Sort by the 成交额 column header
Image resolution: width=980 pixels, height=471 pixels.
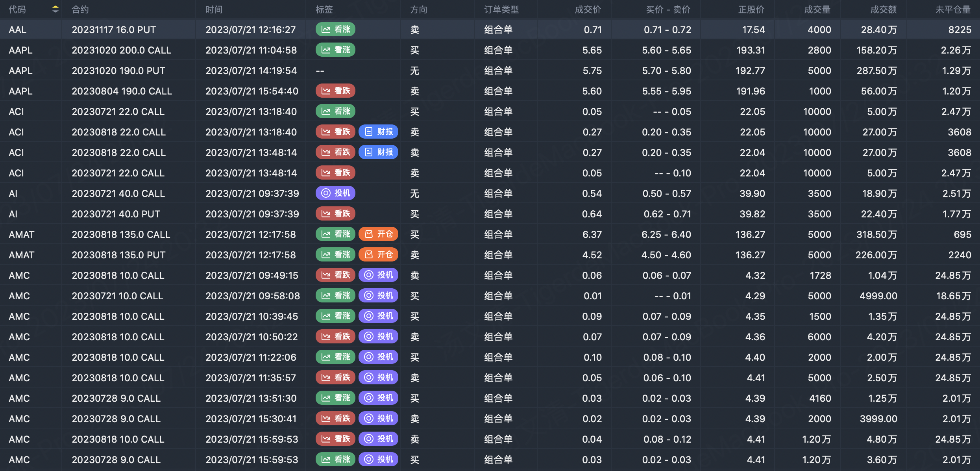click(883, 9)
